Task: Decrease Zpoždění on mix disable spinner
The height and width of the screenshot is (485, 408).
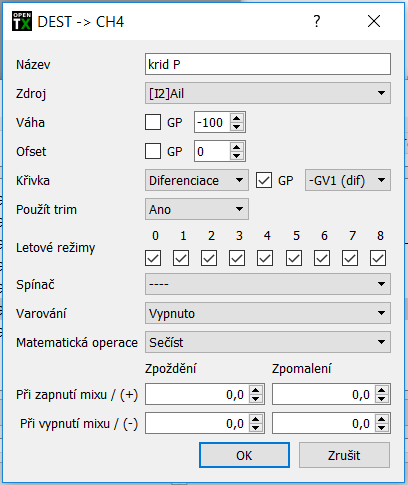Action: [x=256, y=428]
